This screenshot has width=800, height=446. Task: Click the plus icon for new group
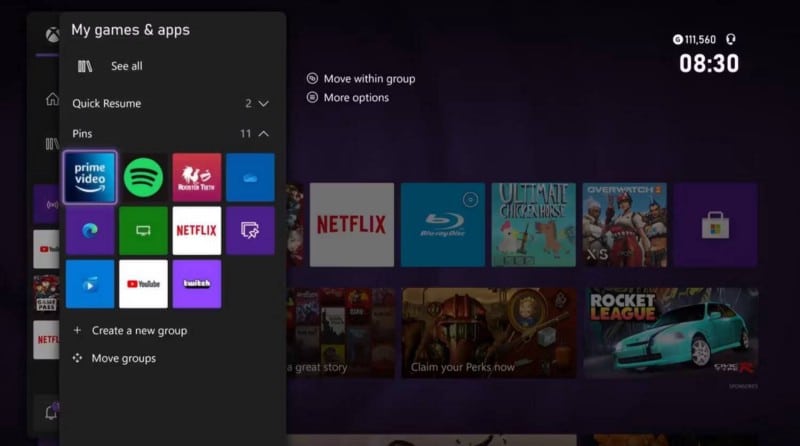[x=77, y=330]
